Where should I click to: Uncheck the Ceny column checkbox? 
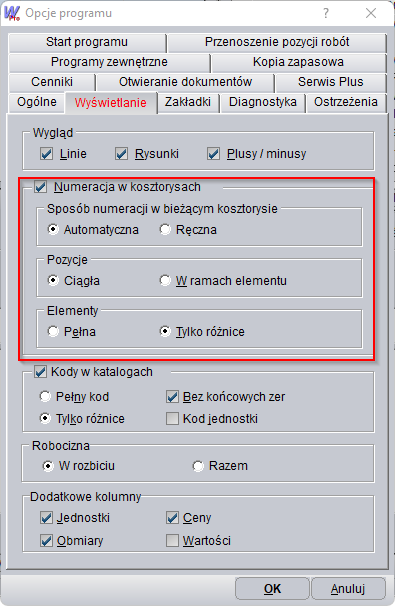click(x=172, y=518)
